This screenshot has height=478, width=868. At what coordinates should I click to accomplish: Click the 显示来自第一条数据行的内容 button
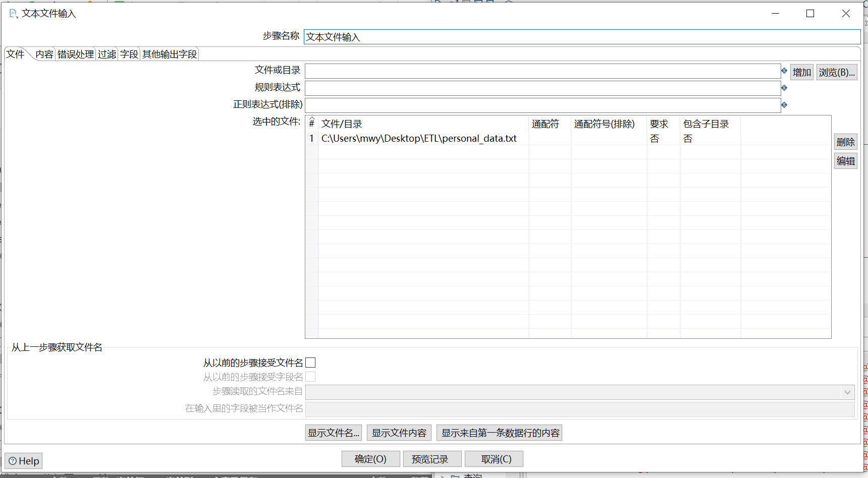(x=500, y=433)
